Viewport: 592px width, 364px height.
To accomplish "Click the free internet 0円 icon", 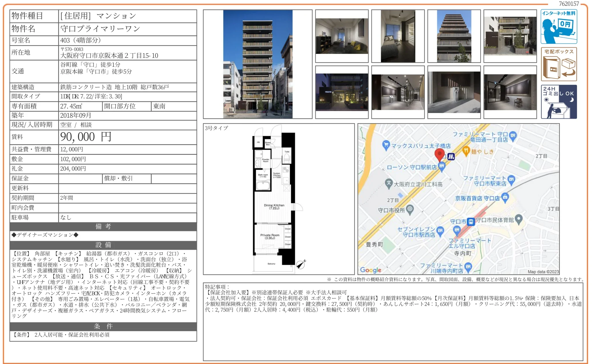I will (558, 26).
